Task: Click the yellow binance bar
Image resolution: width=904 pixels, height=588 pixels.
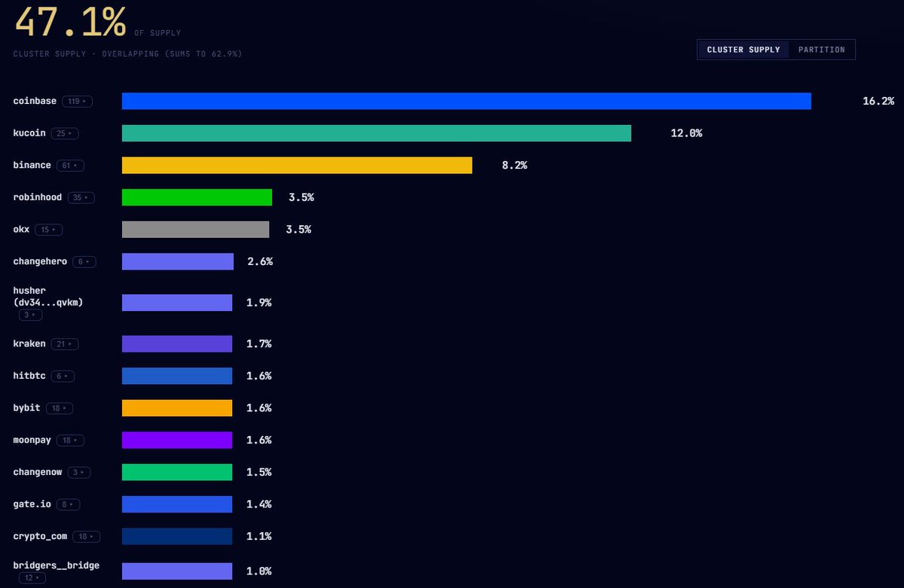Action: [x=297, y=166]
